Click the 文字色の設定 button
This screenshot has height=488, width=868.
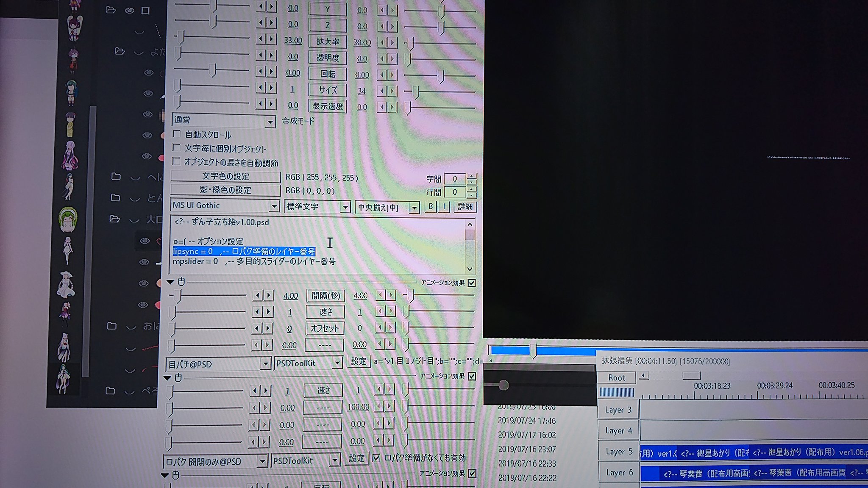pos(225,176)
